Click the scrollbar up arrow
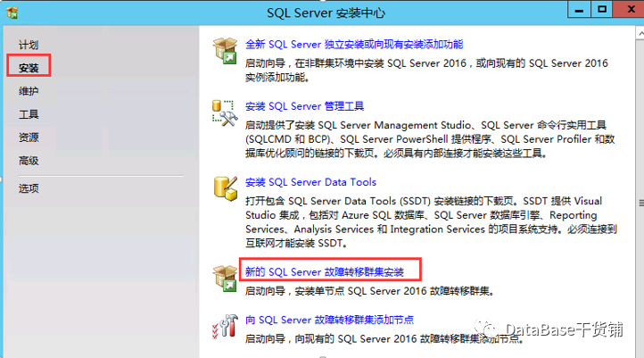The width and height of the screenshot is (644, 358). [640, 33]
